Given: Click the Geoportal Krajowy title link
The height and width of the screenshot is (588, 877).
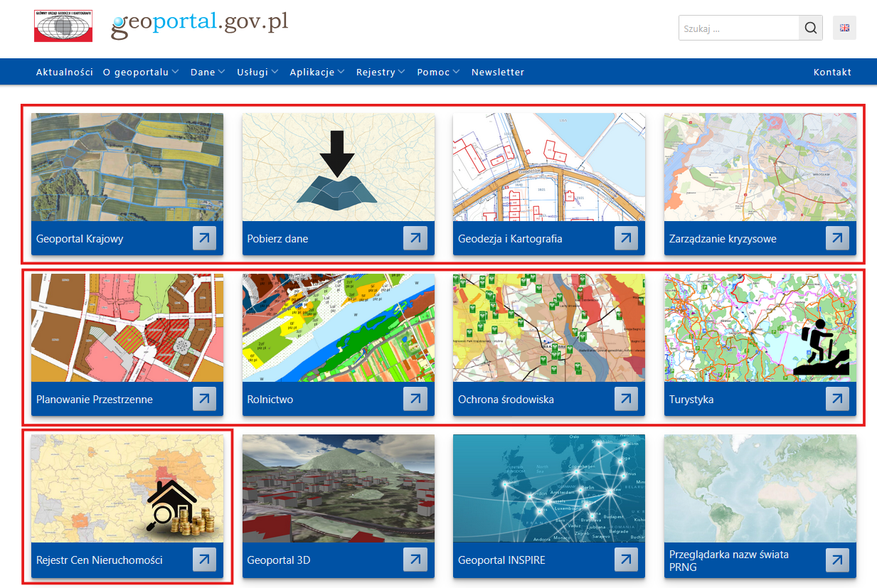Looking at the screenshot, I should 80,239.
